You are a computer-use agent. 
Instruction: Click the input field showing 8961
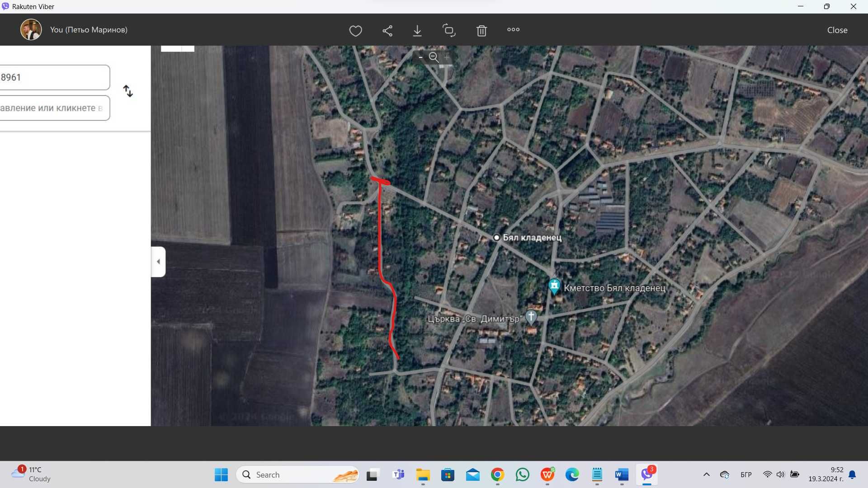tap(54, 77)
